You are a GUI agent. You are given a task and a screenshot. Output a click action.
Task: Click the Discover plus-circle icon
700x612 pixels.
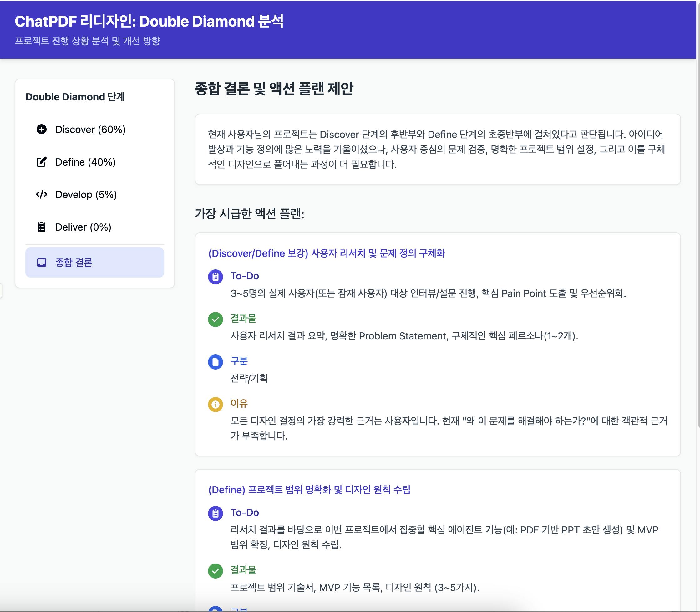click(41, 130)
